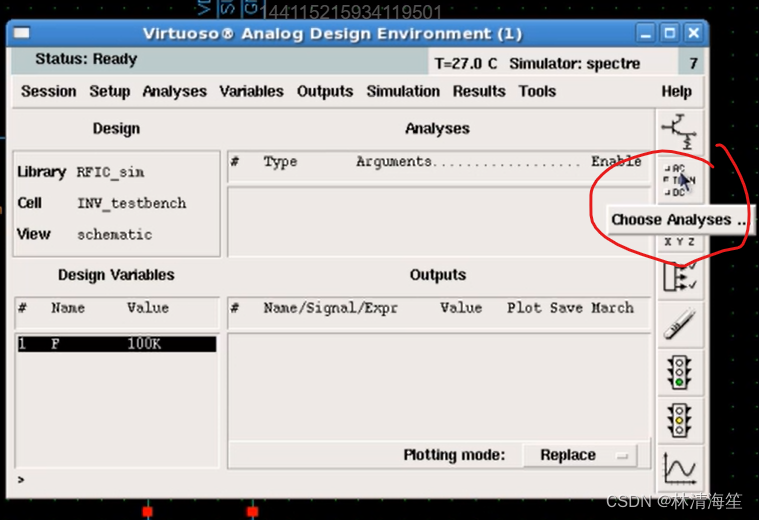Open the Choose Design transistor icon
This screenshot has width=759, height=520.
pyautogui.click(x=679, y=132)
